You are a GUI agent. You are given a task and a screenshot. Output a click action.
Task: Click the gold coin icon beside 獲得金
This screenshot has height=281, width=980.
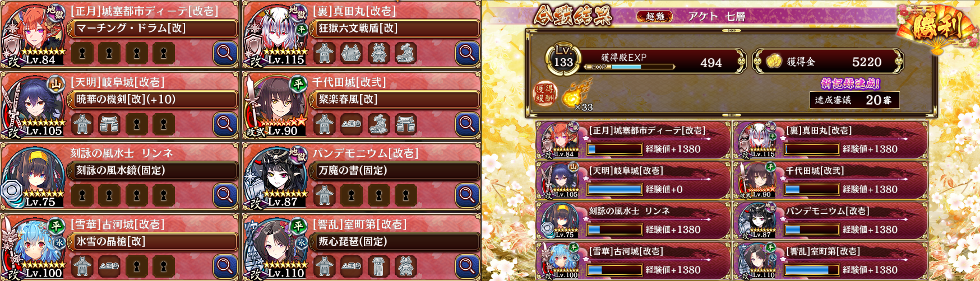(774, 62)
